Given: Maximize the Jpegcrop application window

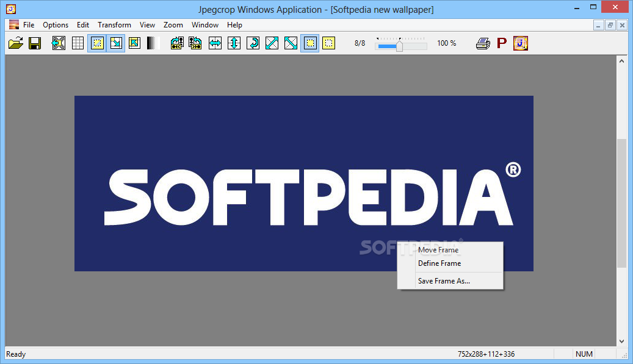Looking at the screenshot, I should point(593,7).
